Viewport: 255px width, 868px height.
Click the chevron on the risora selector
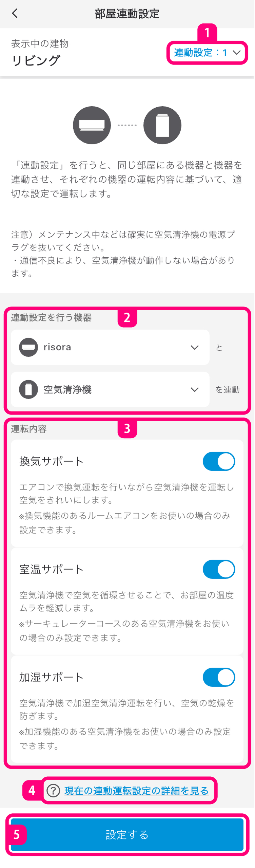195,347
